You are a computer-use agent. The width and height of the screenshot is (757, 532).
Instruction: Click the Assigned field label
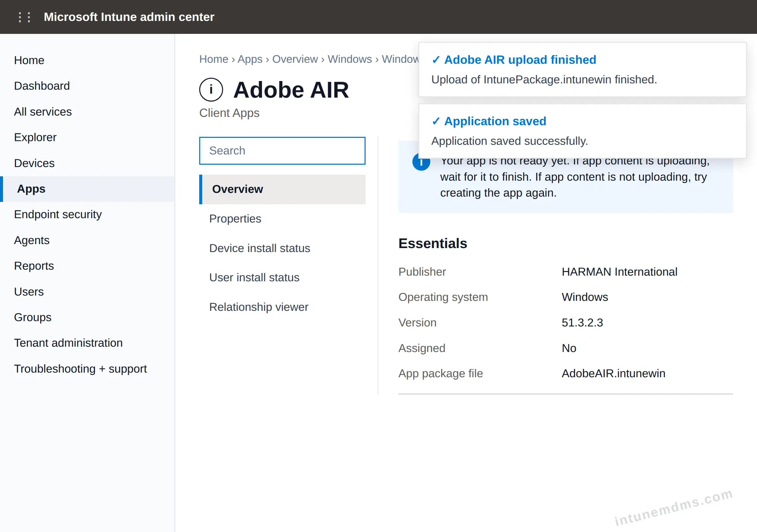(422, 348)
